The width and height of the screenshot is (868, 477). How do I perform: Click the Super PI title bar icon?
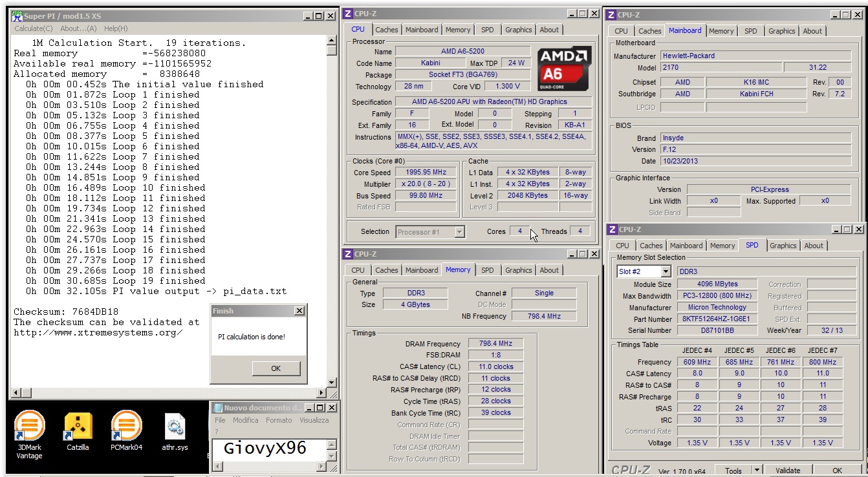point(17,16)
